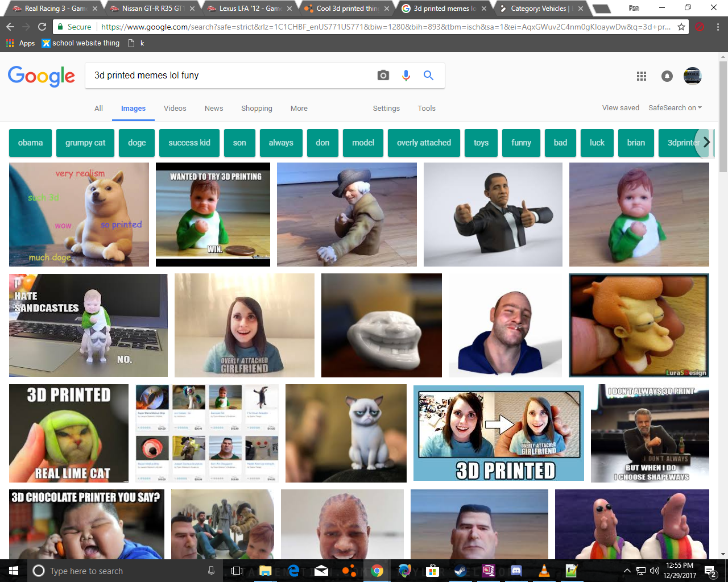
Task: Filter results with the doge chip
Action: pyautogui.click(x=137, y=143)
